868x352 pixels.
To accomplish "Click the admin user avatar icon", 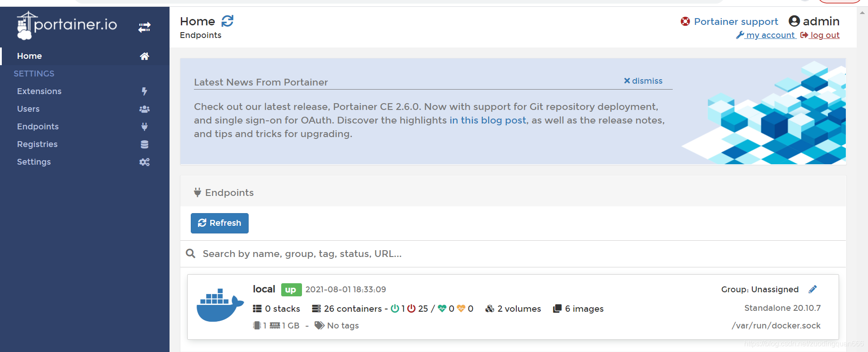I will tap(794, 21).
